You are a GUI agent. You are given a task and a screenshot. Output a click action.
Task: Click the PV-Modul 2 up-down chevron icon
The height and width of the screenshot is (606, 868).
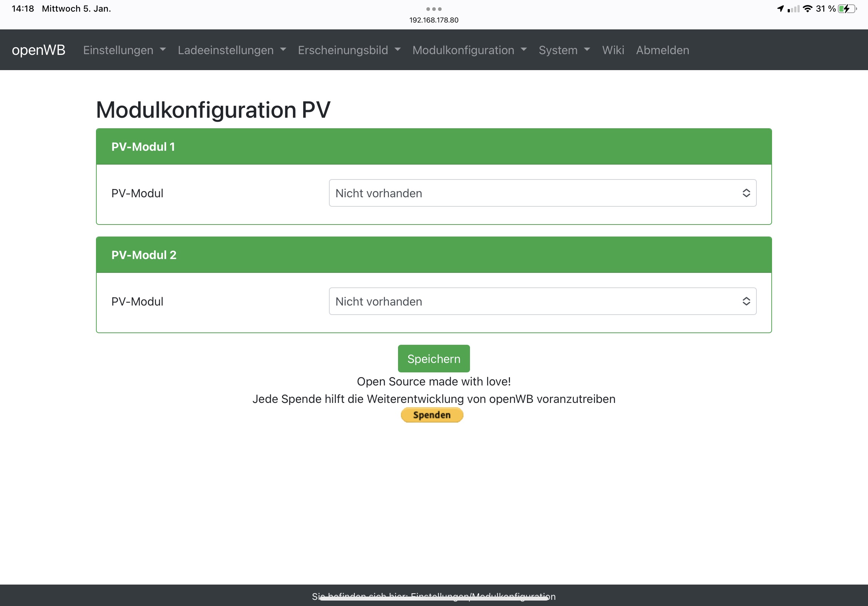(x=746, y=301)
